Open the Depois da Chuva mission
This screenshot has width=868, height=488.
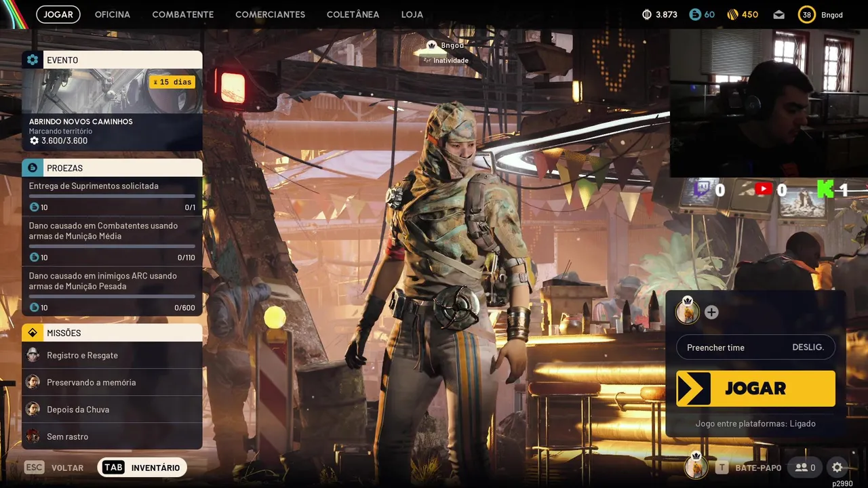coord(112,409)
